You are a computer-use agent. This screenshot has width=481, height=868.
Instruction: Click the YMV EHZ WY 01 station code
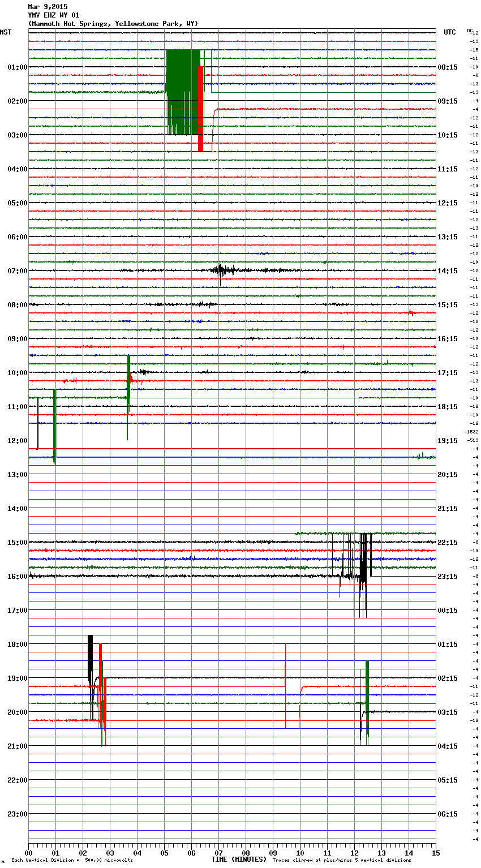click(54, 15)
